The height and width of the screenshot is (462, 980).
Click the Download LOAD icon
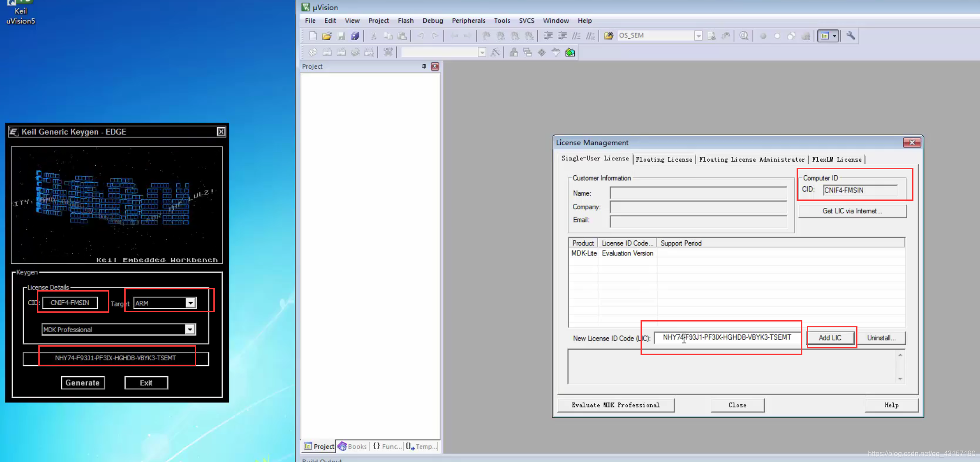(388, 52)
